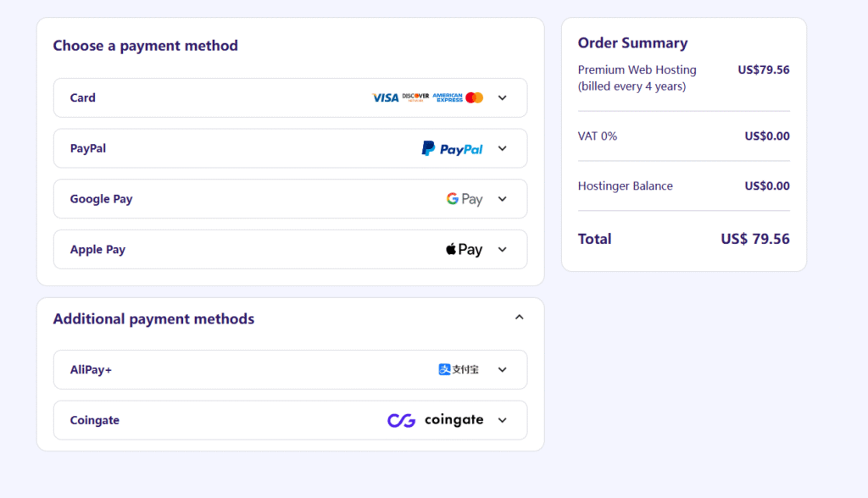Image resolution: width=868 pixels, height=498 pixels.
Task: Click the Apple Pay logo
Action: point(464,250)
